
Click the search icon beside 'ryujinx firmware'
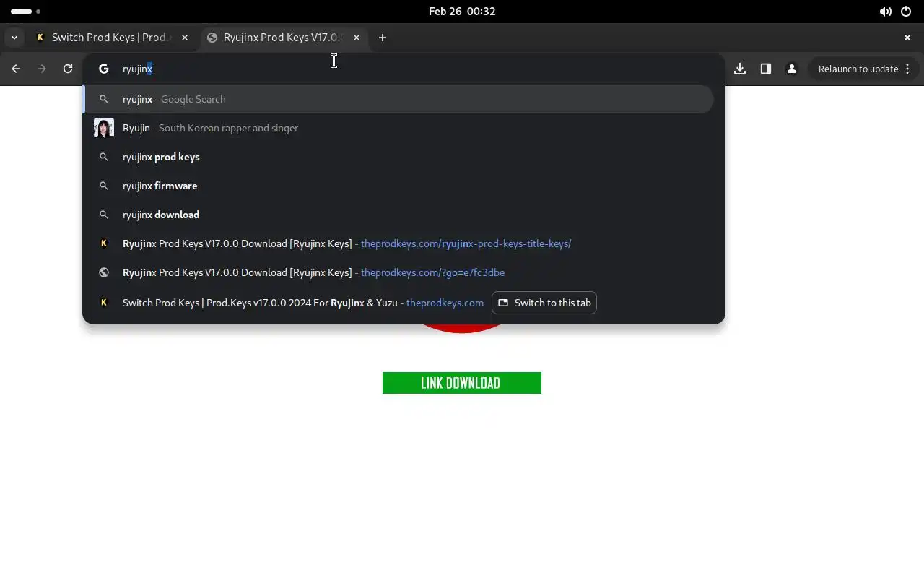104,186
